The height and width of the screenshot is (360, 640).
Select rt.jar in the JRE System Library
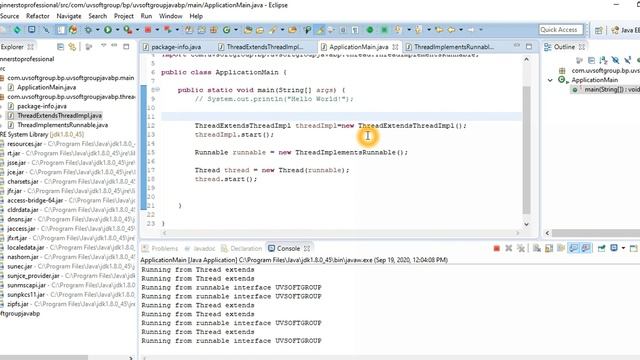13,153
